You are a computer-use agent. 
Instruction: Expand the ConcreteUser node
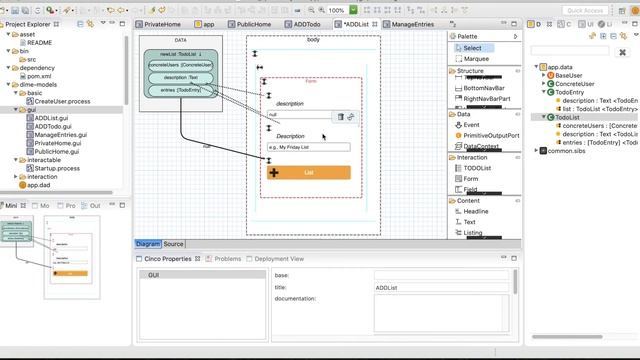(544, 84)
